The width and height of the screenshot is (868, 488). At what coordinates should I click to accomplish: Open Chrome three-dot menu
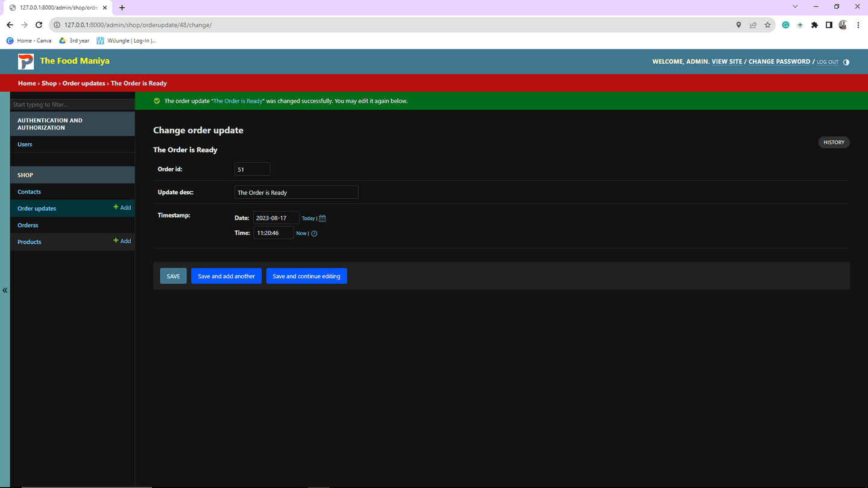858,25
